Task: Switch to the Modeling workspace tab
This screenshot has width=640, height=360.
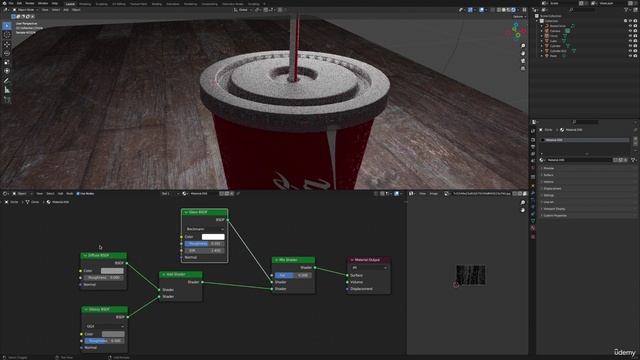Action: 85,4
